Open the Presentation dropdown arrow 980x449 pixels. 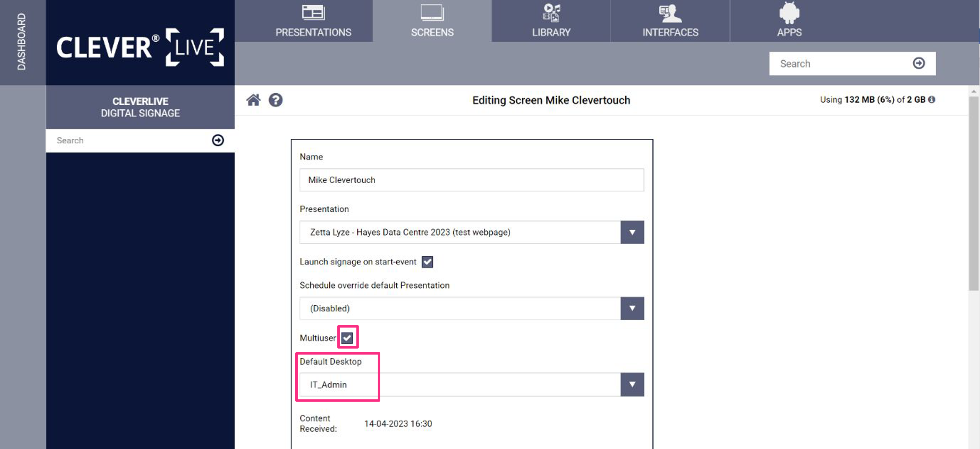pyautogui.click(x=632, y=232)
